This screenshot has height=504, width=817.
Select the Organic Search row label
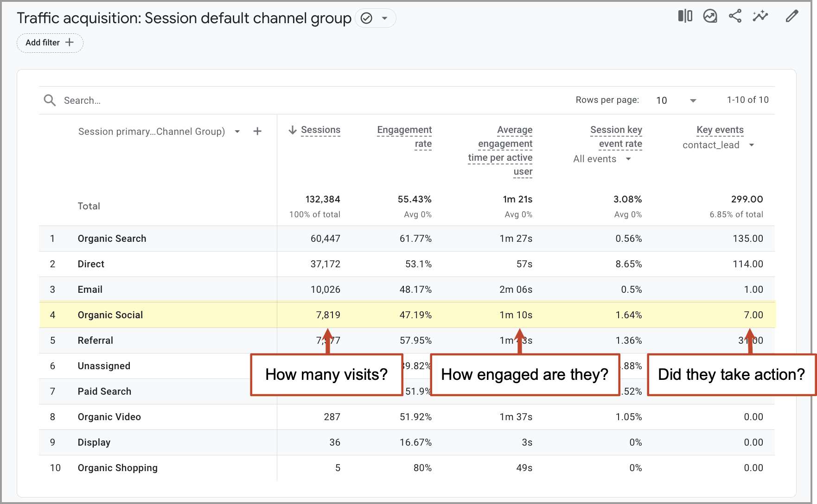112,239
